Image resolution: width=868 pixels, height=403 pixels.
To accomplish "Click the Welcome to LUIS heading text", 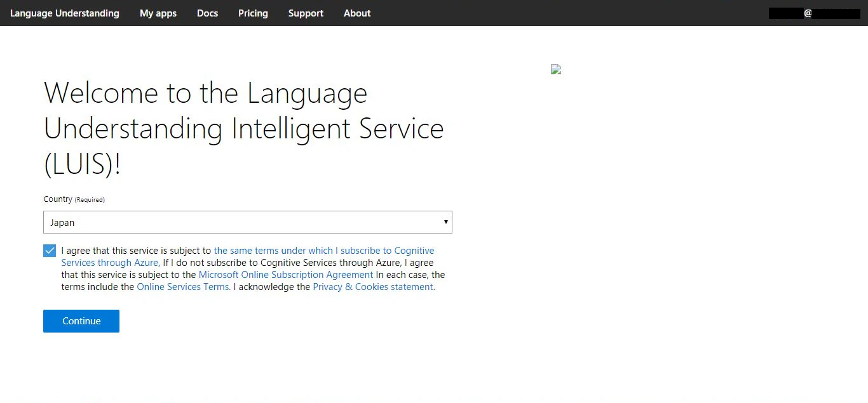I will point(244,129).
